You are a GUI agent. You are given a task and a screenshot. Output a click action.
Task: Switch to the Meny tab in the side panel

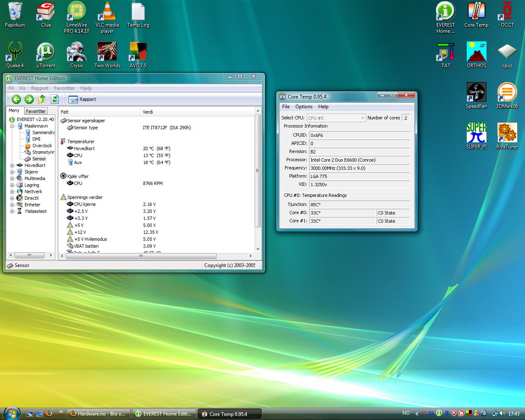pos(14,110)
